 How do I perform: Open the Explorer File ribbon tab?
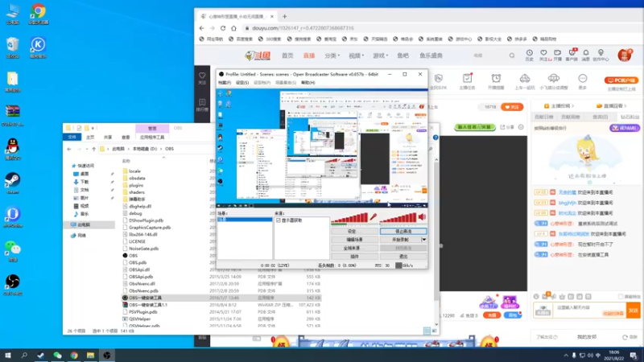pyautogui.click(x=72, y=137)
